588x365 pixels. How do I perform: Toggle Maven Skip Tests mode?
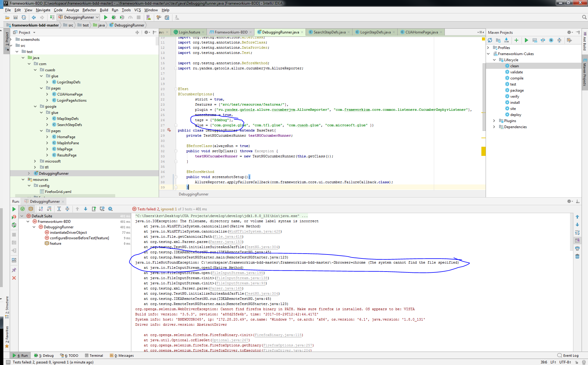pos(551,40)
